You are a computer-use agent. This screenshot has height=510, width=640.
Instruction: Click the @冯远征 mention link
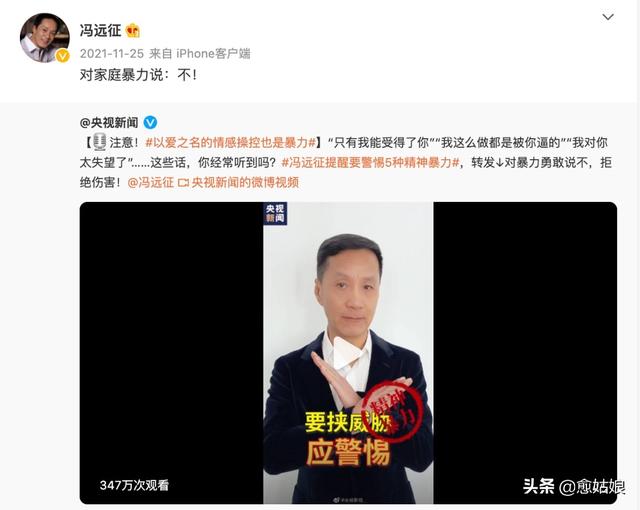pyautogui.click(x=151, y=182)
